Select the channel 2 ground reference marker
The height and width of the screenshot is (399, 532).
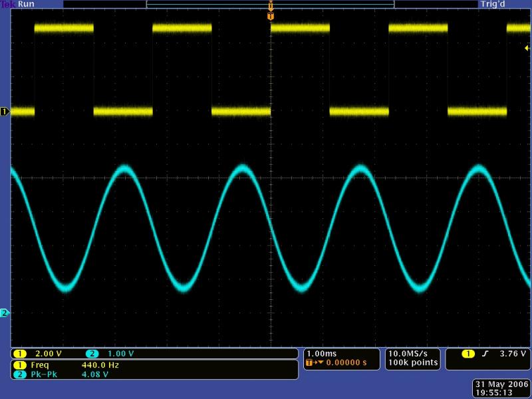pos(5,313)
